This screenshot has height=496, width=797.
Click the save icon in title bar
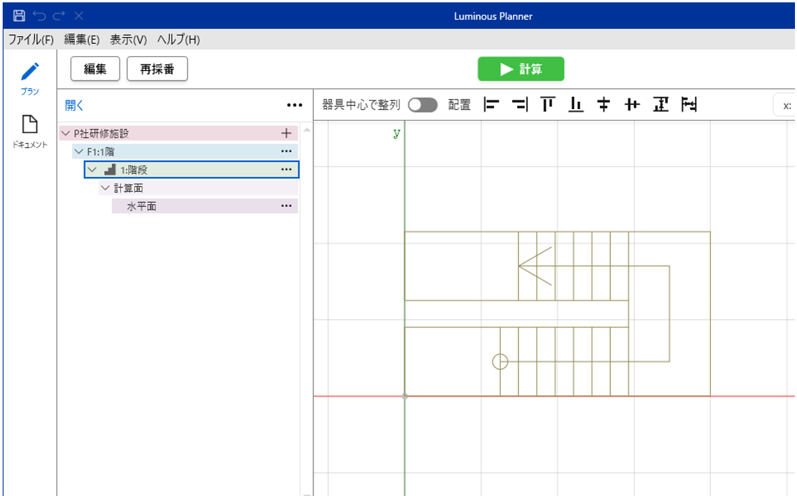point(19,17)
